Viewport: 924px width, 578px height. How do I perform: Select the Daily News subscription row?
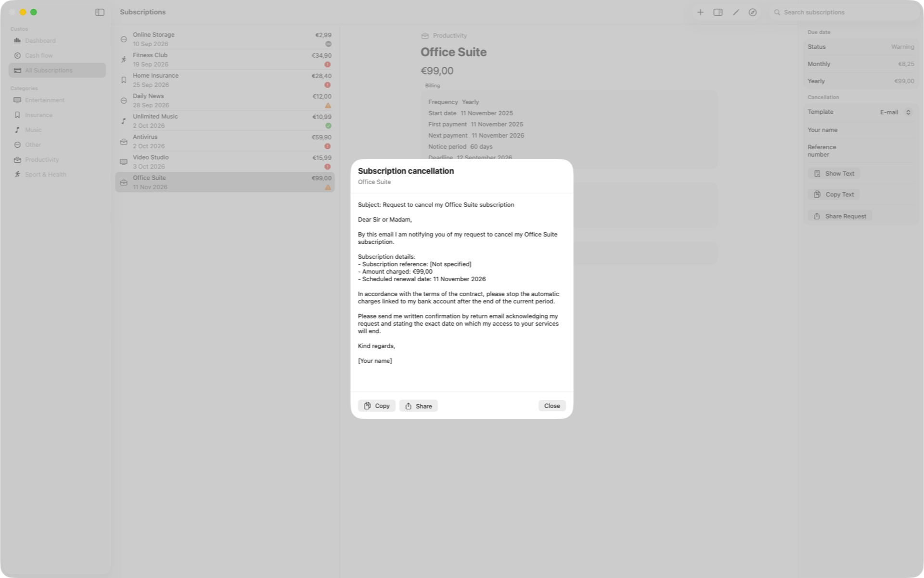(225, 101)
